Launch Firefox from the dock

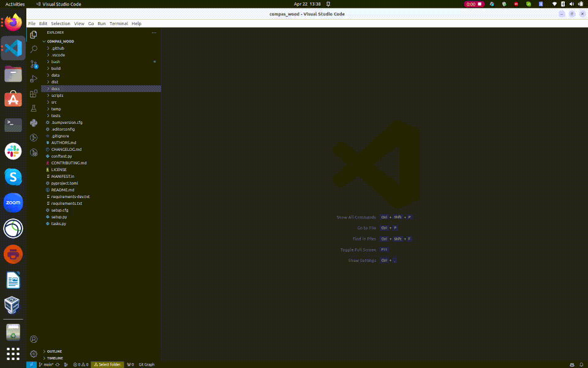[12, 22]
